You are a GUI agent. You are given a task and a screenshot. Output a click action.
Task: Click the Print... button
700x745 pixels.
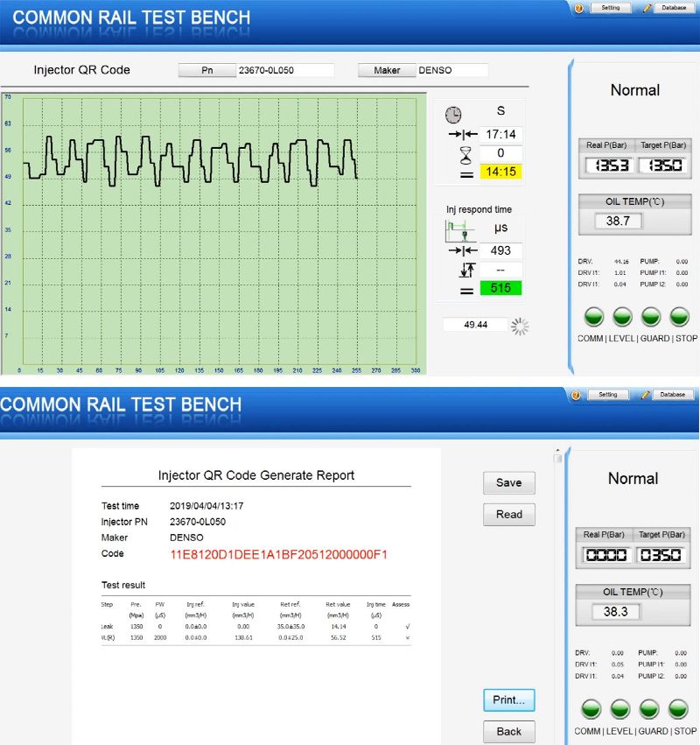coord(509,700)
